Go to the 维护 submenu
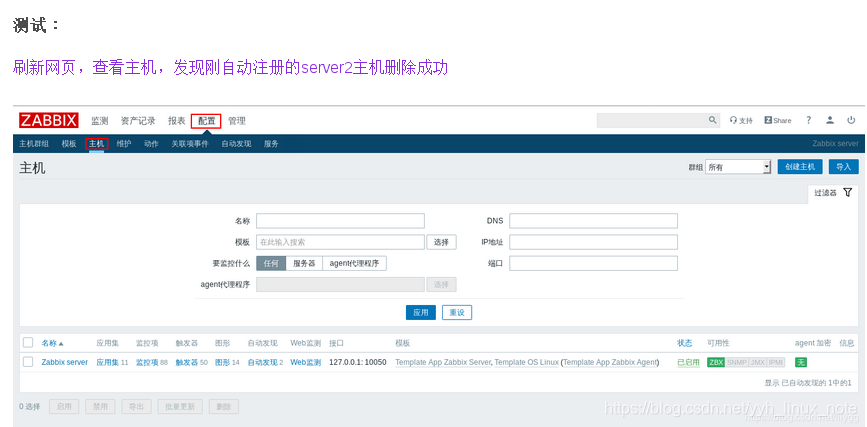This screenshot has height=427, width=867. 124,144
